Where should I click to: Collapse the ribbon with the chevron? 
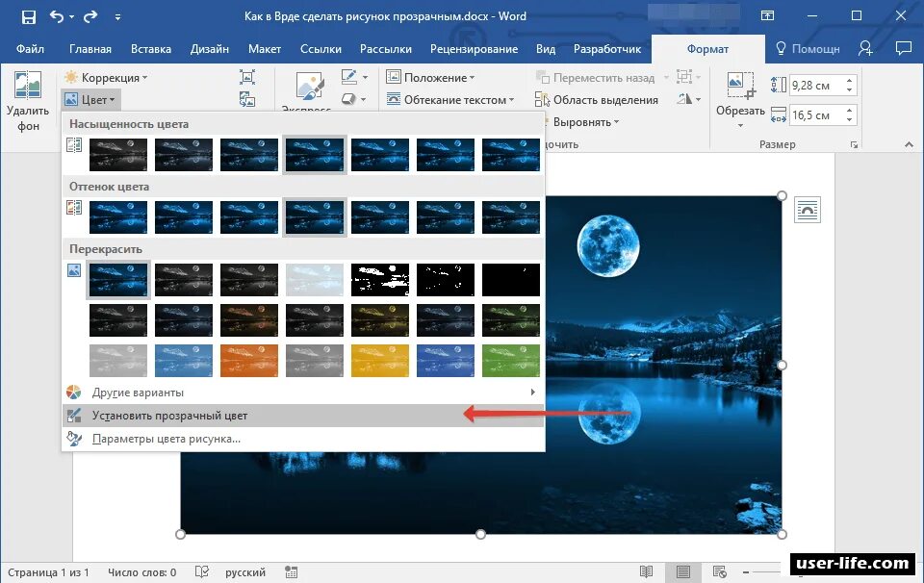[909, 144]
